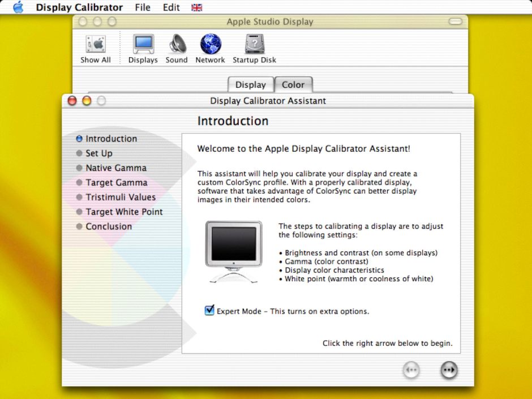
Task: Click the dimmed left arrow button
Action: (x=411, y=370)
